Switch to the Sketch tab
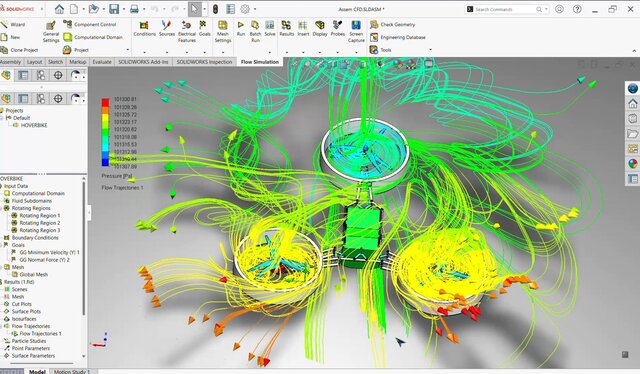Viewport: 640px width, 374px height. tap(56, 62)
